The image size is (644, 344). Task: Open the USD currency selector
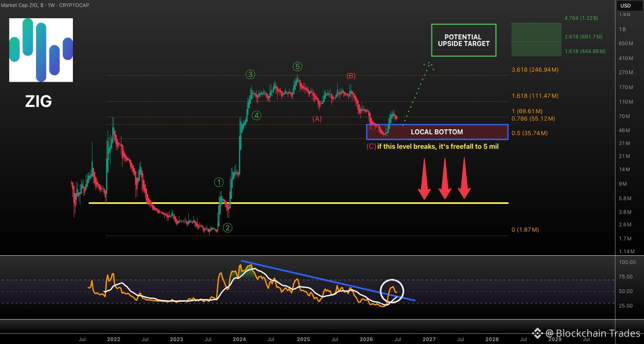click(x=629, y=6)
